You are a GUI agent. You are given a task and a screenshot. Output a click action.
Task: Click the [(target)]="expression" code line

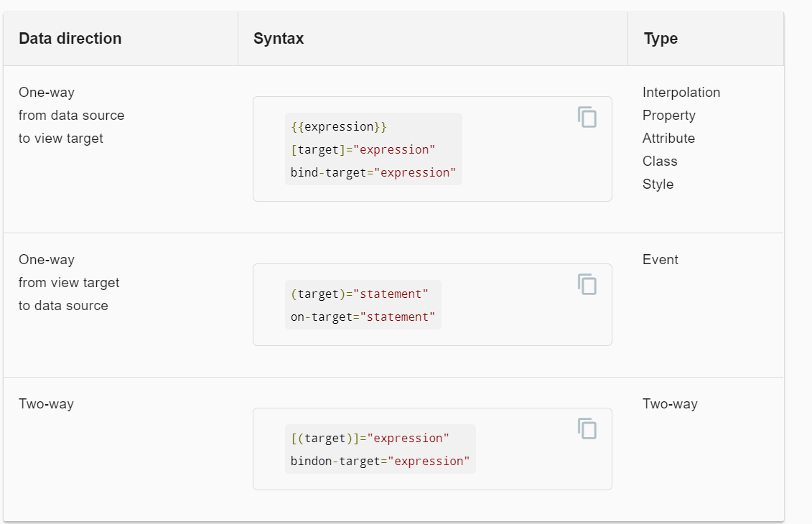pos(370,438)
